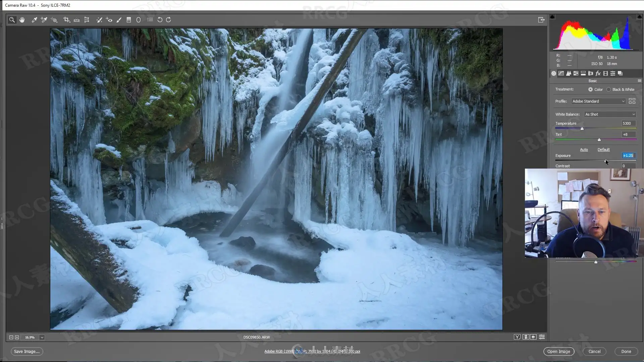Copy current settings to Before icon

(534, 337)
